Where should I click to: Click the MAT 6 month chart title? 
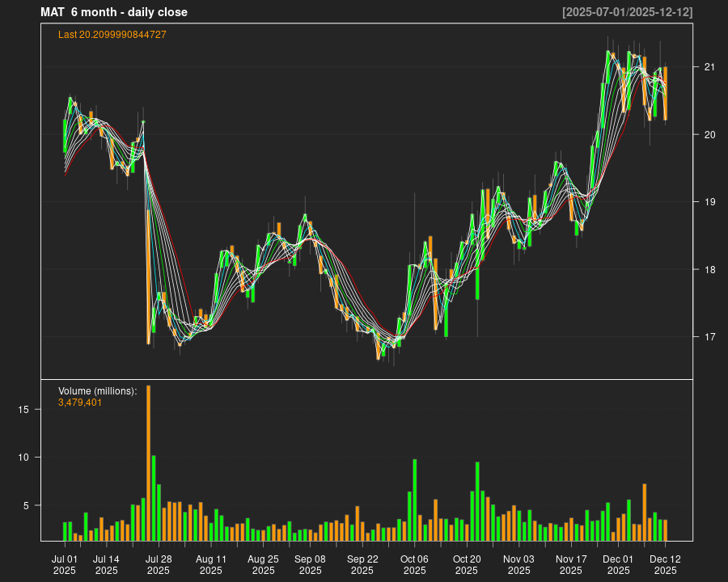(114, 12)
